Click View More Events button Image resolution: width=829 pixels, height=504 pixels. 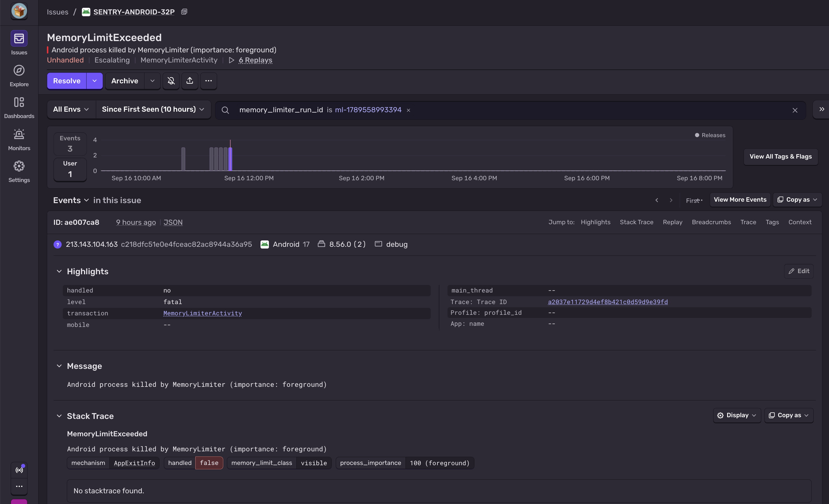[x=740, y=200]
